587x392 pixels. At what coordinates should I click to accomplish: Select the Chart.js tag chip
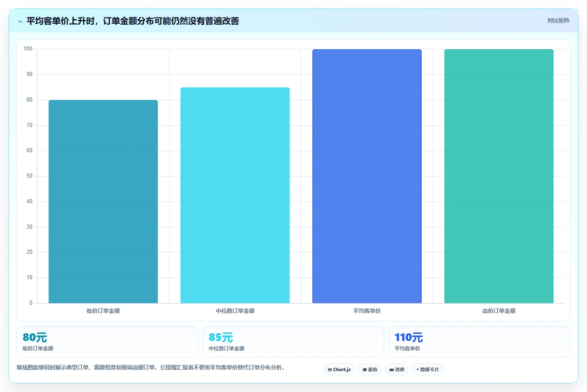point(339,369)
